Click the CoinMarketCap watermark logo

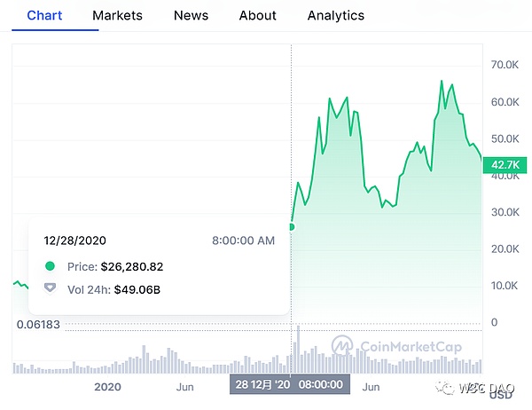coord(342,344)
